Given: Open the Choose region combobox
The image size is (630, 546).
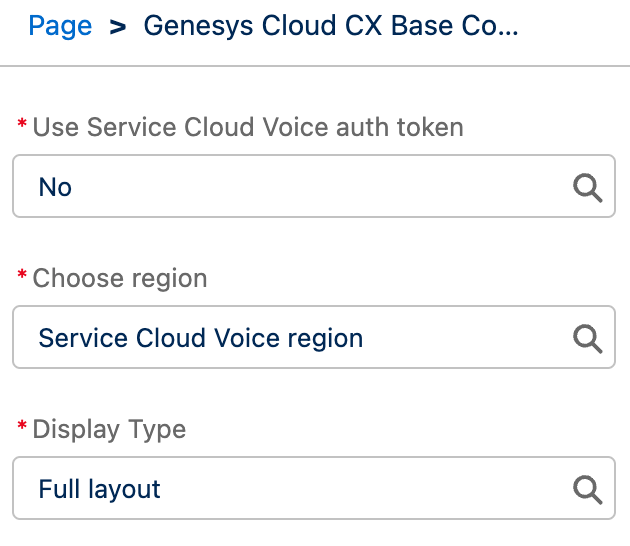Looking at the screenshot, I should point(314,337).
